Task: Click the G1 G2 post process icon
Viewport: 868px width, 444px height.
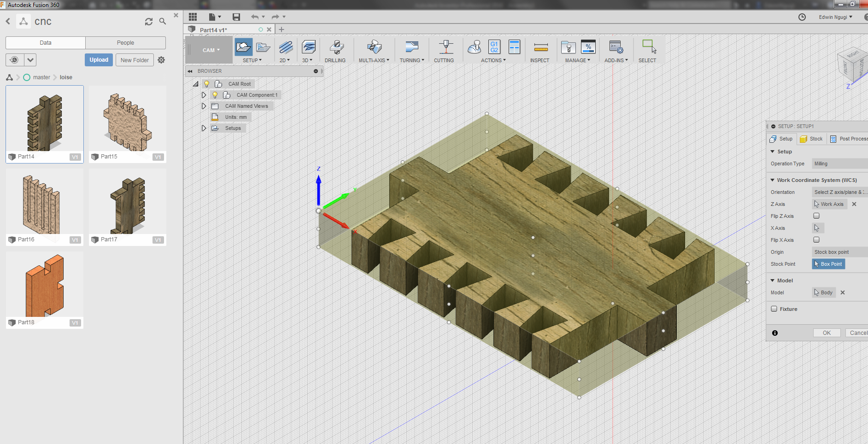Action: coord(494,47)
